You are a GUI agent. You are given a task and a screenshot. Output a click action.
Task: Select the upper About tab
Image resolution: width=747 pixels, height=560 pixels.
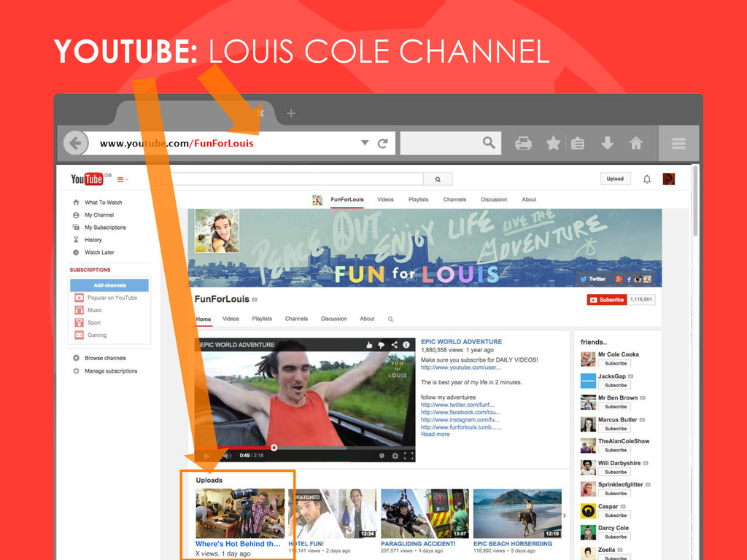(x=529, y=200)
